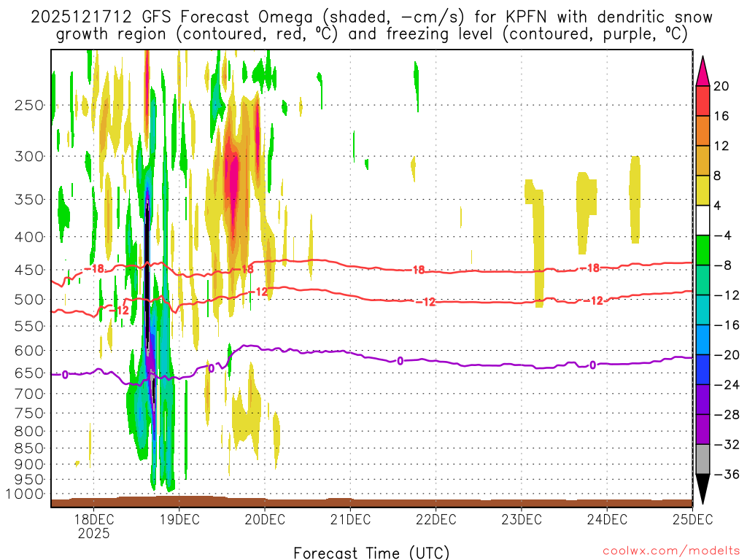Image resolution: width=747 pixels, height=560 pixels.
Task: Select the 650 pressure level axis label
Action: click(28, 373)
